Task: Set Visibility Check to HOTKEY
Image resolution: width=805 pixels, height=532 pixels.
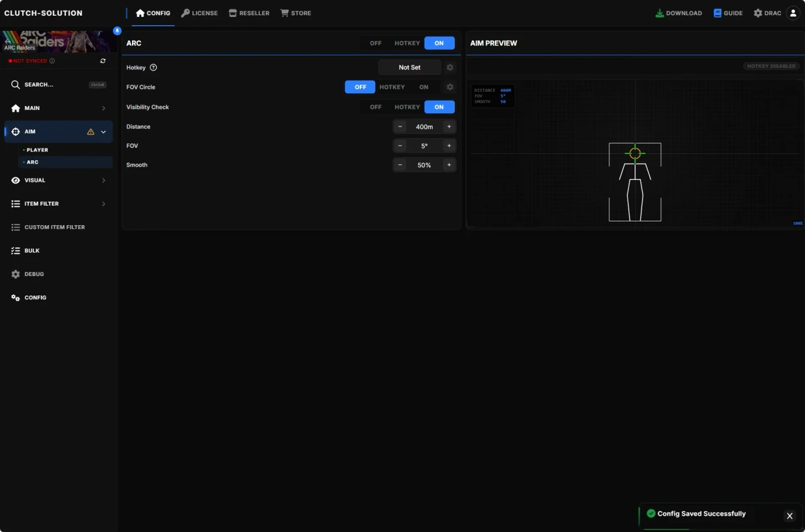Action: click(407, 107)
